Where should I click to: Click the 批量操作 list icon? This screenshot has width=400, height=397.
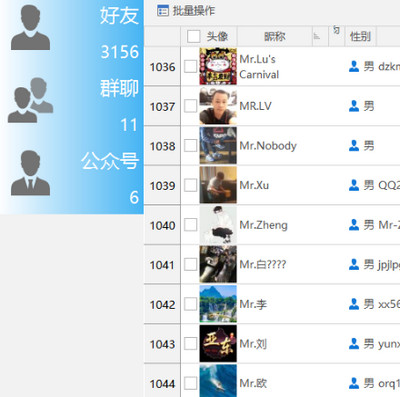click(163, 11)
